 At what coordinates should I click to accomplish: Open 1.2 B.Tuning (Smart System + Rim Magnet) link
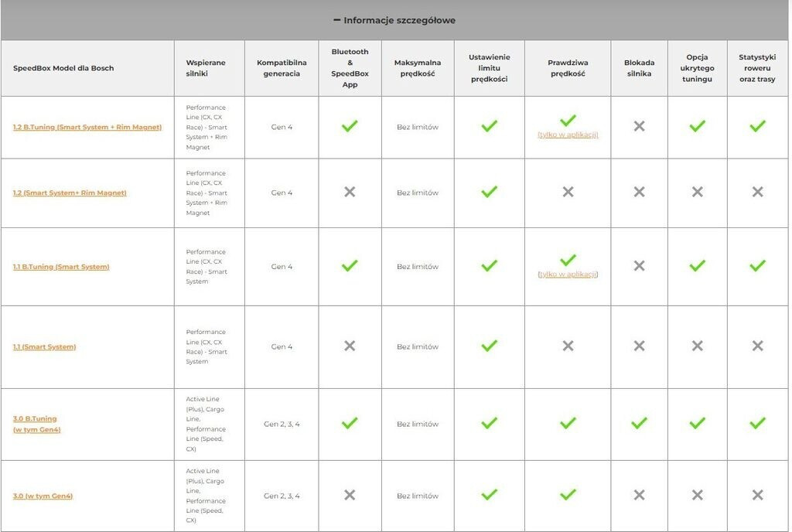click(x=87, y=127)
